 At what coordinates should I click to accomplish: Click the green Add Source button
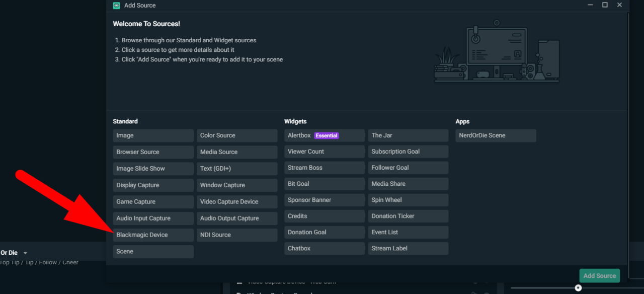[x=599, y=276]
